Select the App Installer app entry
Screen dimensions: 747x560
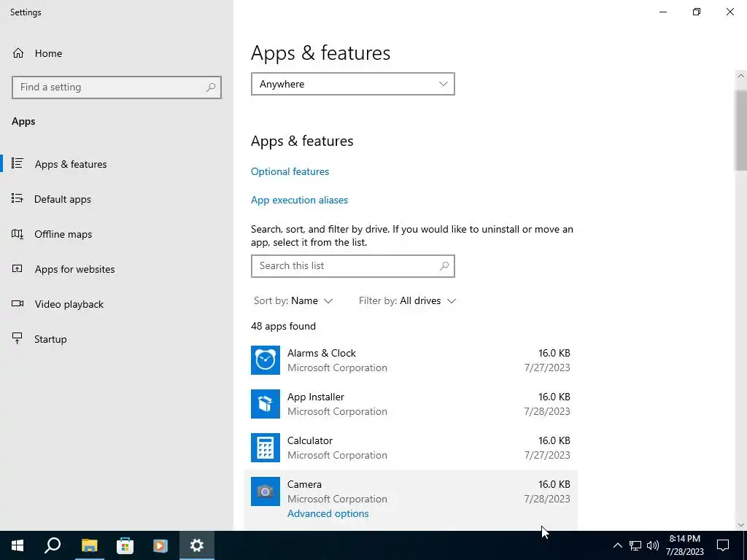[411, 404]
